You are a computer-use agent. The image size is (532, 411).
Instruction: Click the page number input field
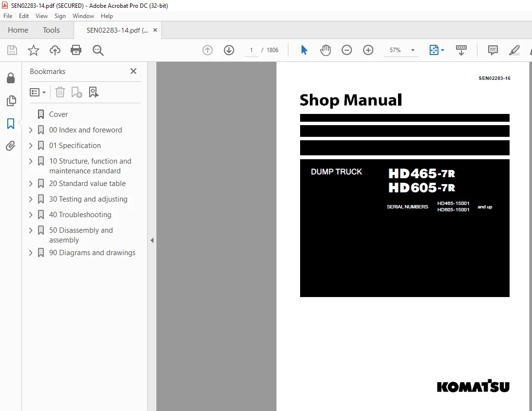click(x=251, y=50)
